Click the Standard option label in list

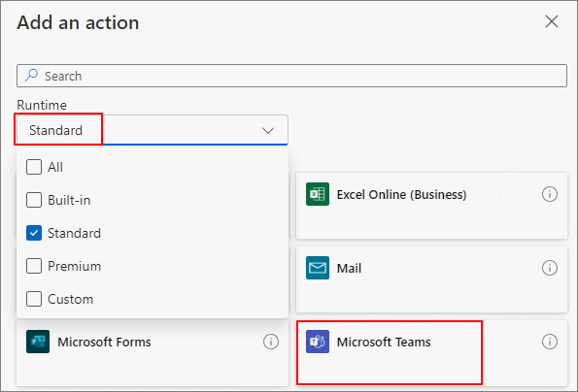(75, 234)
